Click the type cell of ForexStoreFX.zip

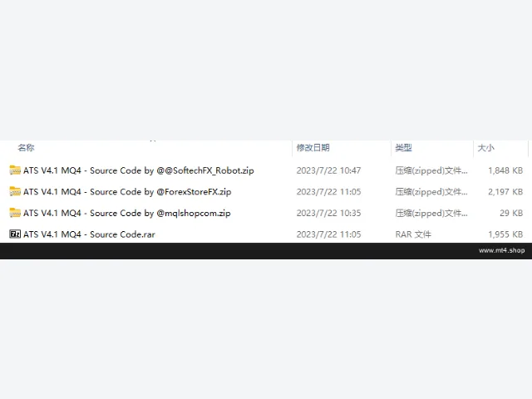pos(431,192)
